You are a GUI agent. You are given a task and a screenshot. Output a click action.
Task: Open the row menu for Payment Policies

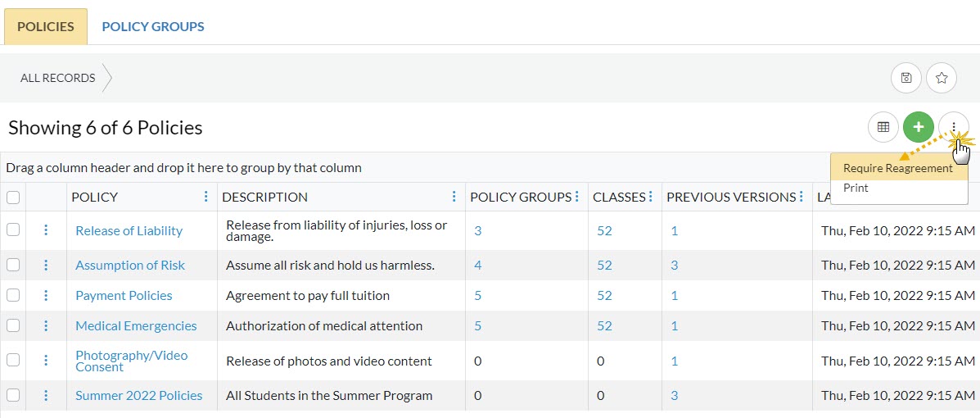pyautogui.click(x=46, y=295)
